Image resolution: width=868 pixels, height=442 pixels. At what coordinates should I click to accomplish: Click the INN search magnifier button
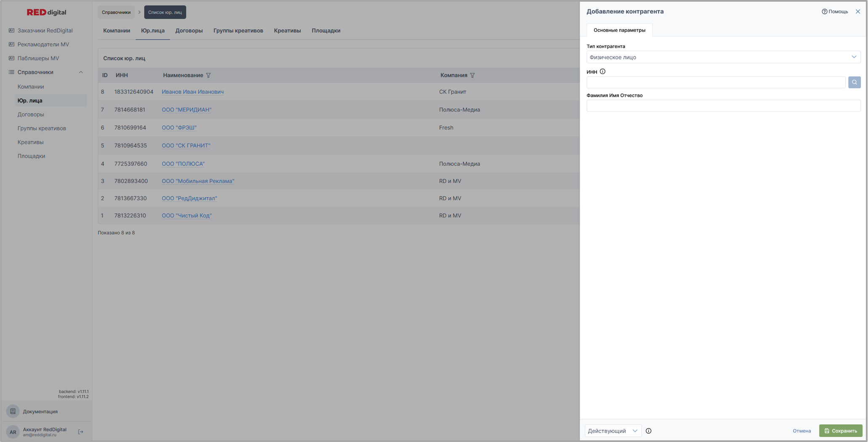point(854,82)
